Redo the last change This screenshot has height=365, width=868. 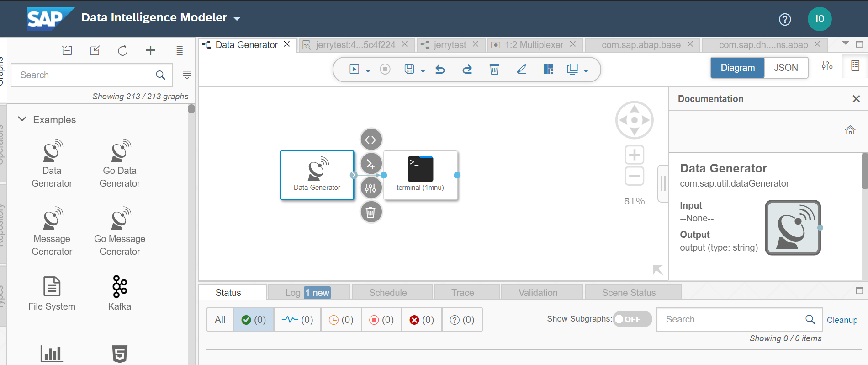point(467,69)
